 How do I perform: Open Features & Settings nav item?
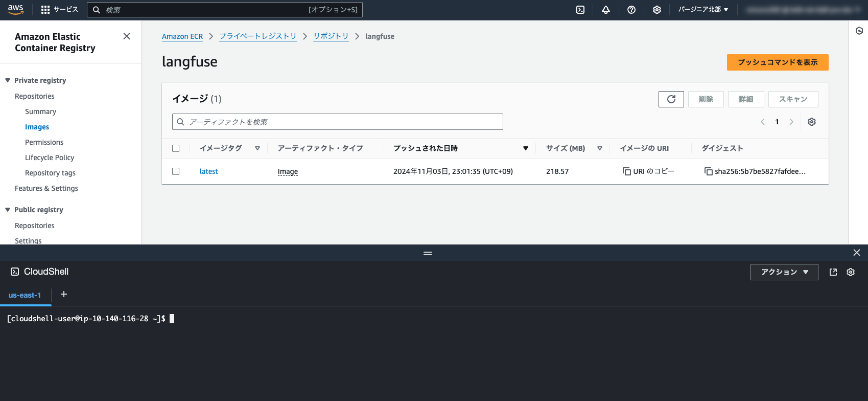[x=46, y=188]
